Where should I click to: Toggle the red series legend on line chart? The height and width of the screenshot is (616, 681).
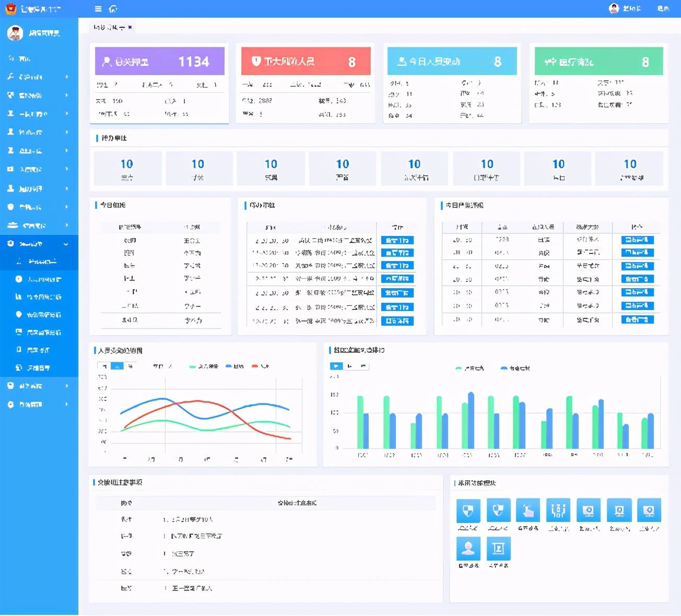[255, 366]
